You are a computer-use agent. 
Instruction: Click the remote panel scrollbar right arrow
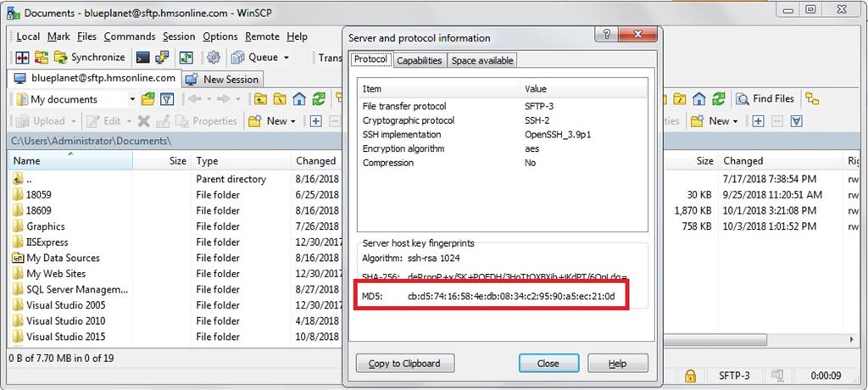pos(851,339)
